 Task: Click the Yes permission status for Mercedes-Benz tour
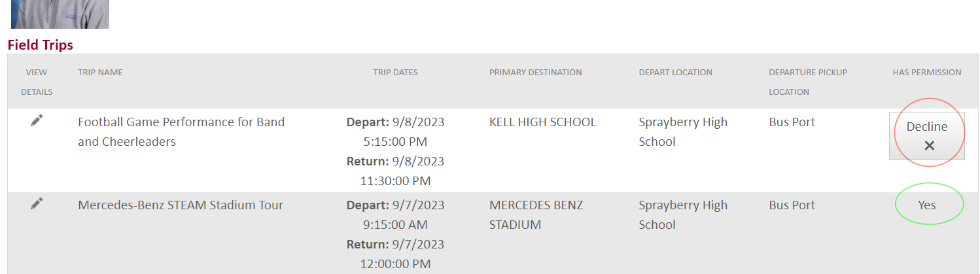(x=927, y=205)
